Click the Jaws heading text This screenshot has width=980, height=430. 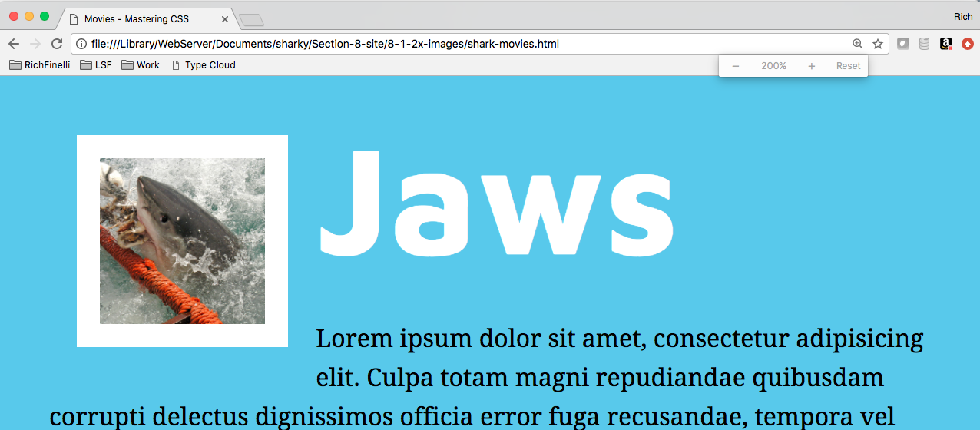click(496, 203)
